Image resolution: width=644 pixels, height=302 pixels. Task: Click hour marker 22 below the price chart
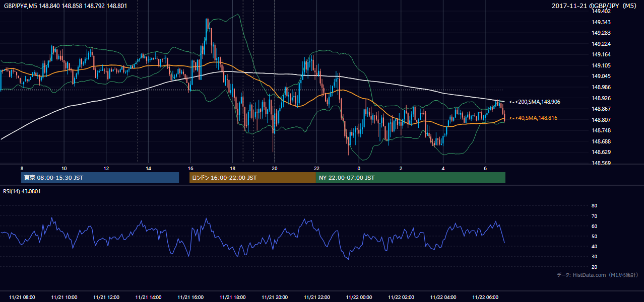pos(317,168)
